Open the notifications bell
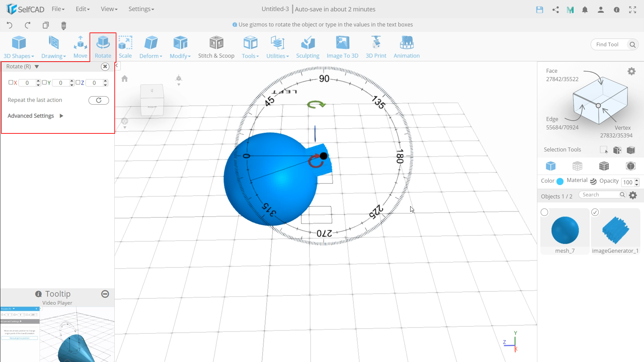The height and width of the screenshot is (362, 644). click(585, 10)
